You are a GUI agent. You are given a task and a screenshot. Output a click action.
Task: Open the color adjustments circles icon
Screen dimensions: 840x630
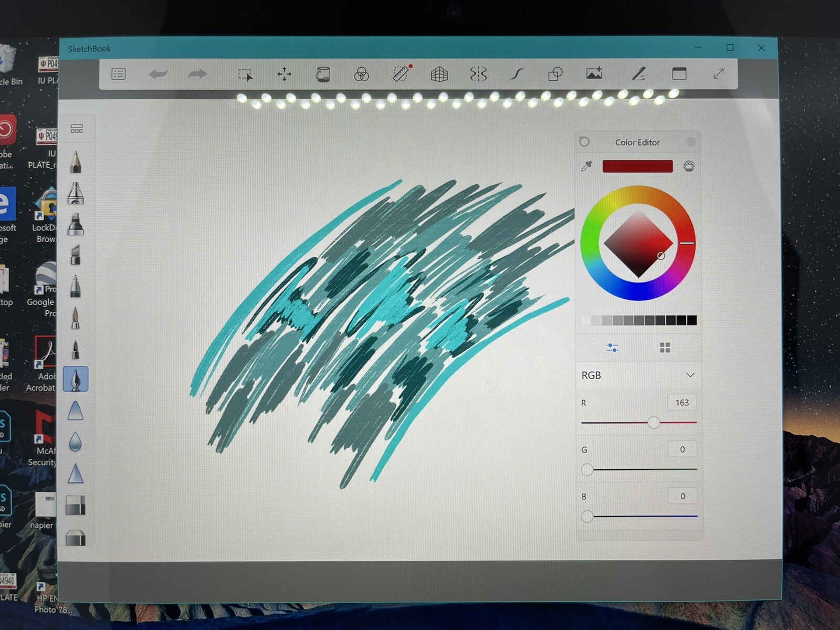pyautogui.click(x=361, y=75)
